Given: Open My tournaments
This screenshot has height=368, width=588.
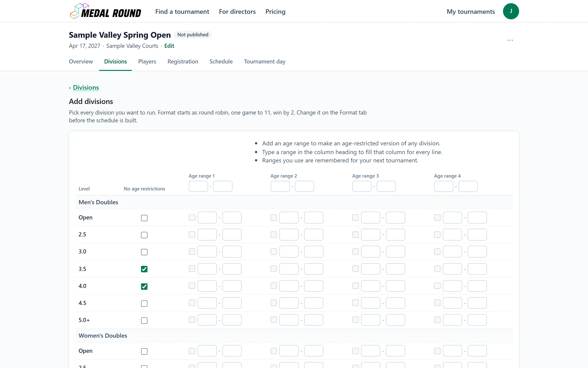Looking at the screenshot, I should coord(471,11).
